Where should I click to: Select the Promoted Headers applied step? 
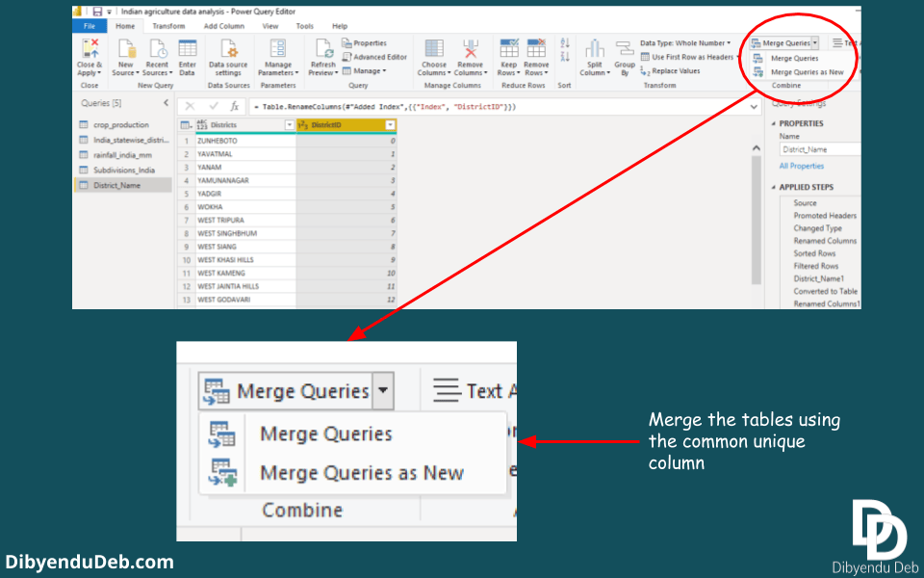tap(825, 216)
